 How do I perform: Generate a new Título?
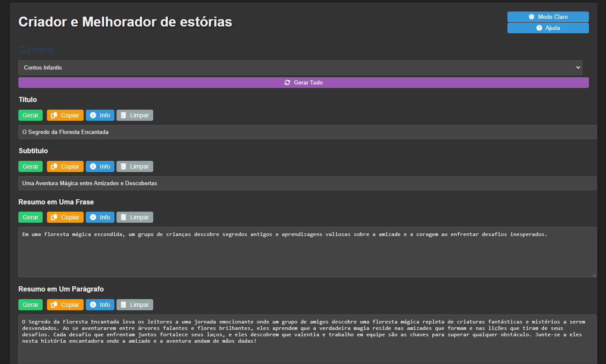[x=30, y=115]
